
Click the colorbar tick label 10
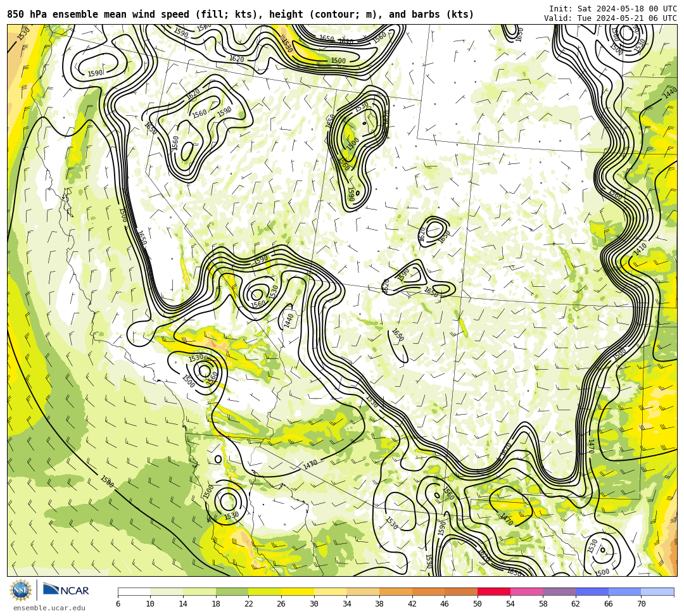(x=151, y=604)
